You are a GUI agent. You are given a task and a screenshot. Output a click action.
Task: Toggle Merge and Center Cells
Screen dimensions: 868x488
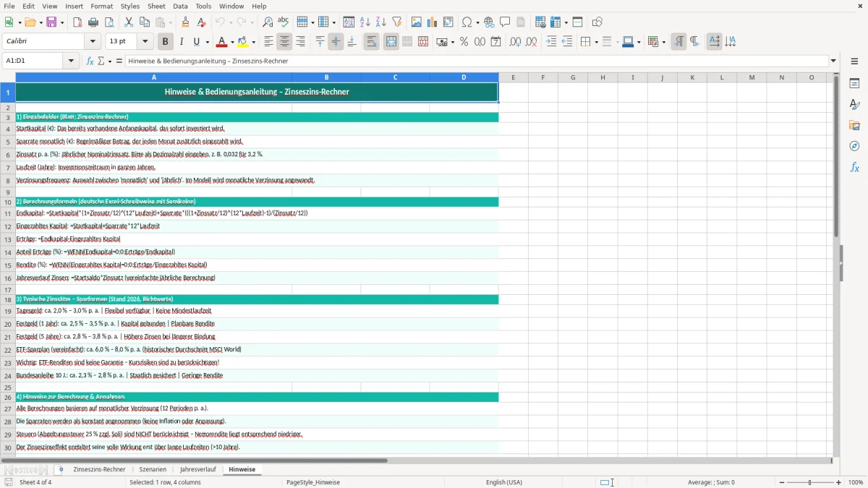[391, 42]
